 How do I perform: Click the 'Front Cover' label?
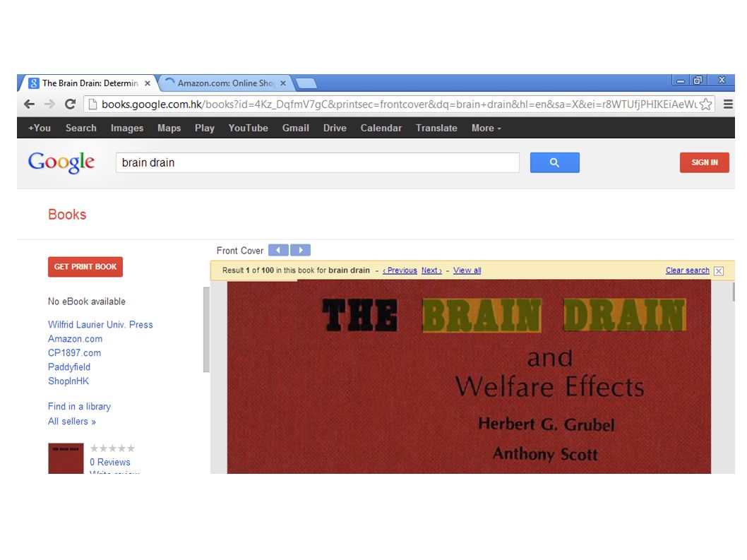point(239,251)
